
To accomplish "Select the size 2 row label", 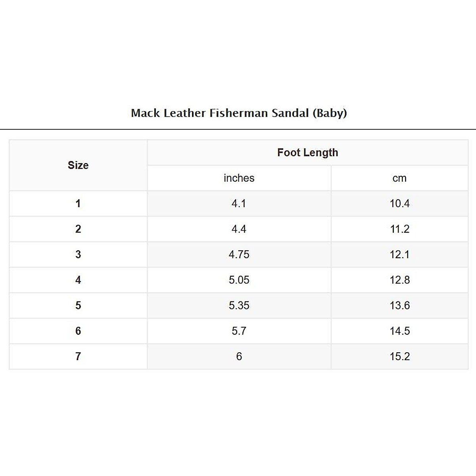I will pos(78,229).
